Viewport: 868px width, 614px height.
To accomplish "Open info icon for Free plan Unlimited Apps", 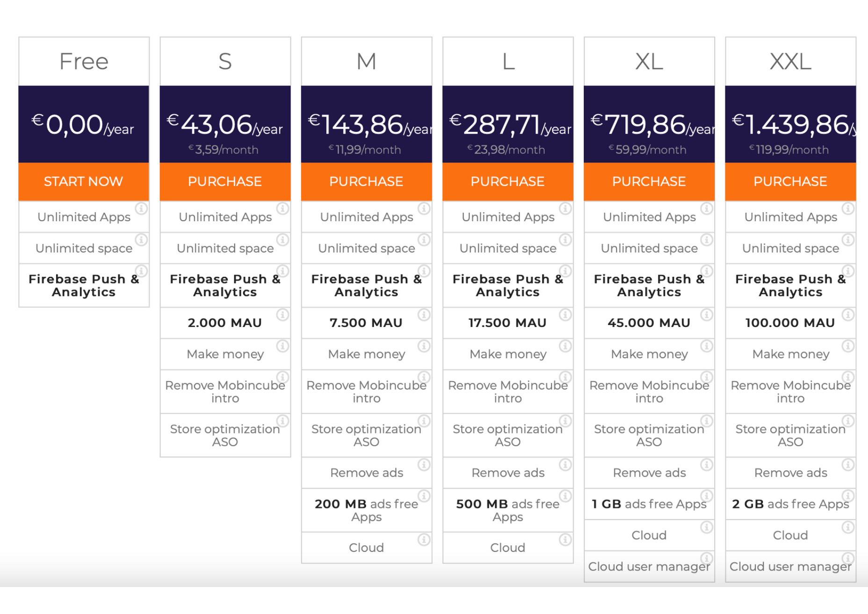I will 141,208.
